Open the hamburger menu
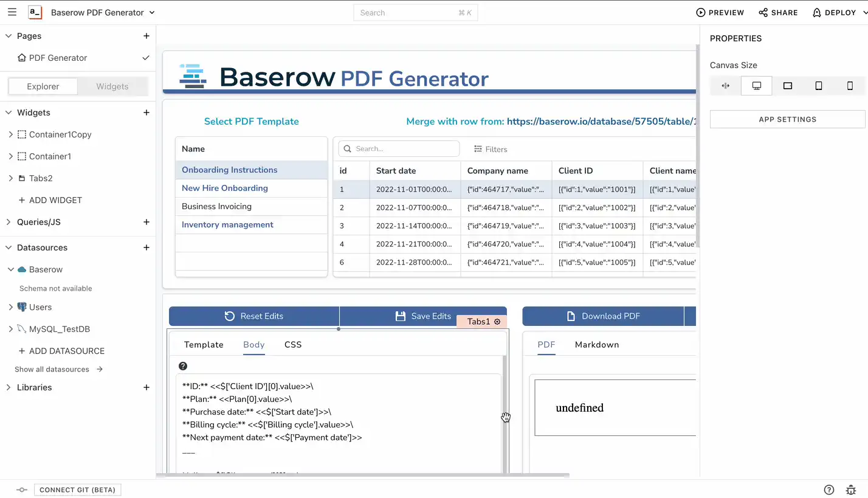The width and height of the screenshot is (868, 498). [x=12, y=12]
